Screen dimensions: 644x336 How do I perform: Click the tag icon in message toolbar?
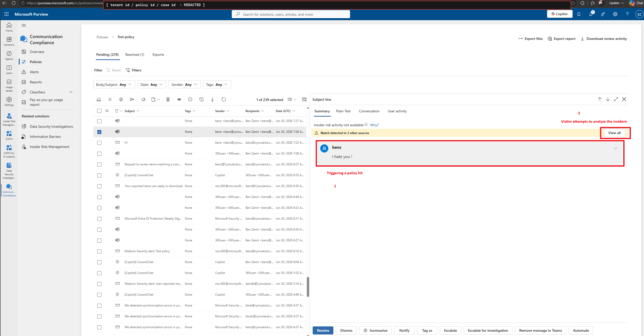pyautogui.click(x=143, y=99)
